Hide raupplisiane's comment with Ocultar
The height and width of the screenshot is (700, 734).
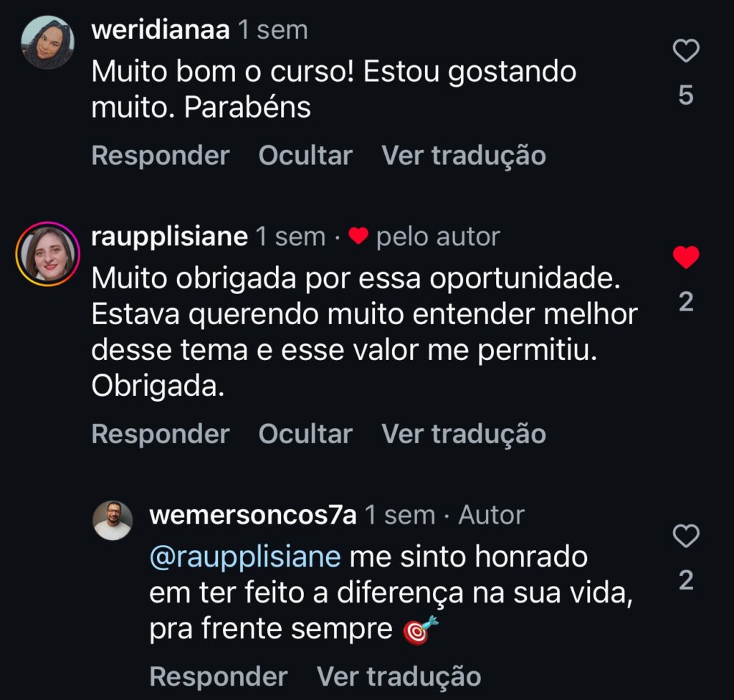point(305,434)
